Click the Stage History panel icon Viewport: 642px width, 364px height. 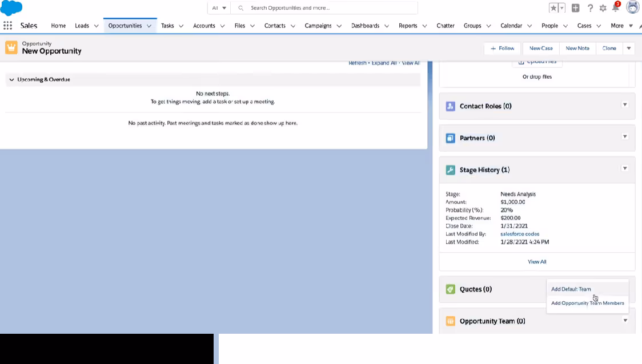(x=450, y=169)
